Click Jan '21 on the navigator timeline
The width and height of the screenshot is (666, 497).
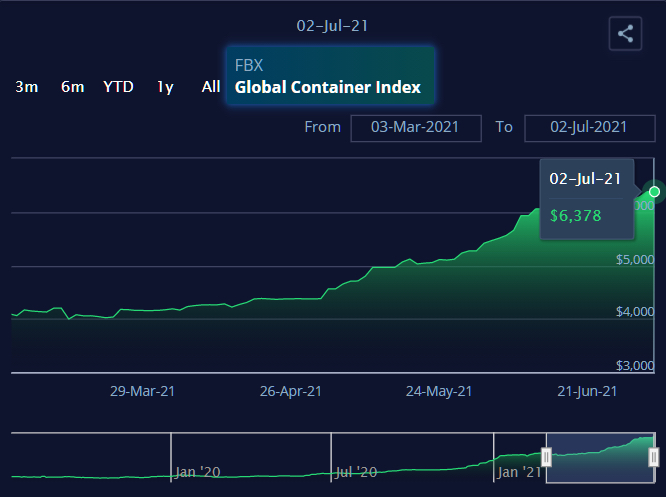click(x=519, y=471)
